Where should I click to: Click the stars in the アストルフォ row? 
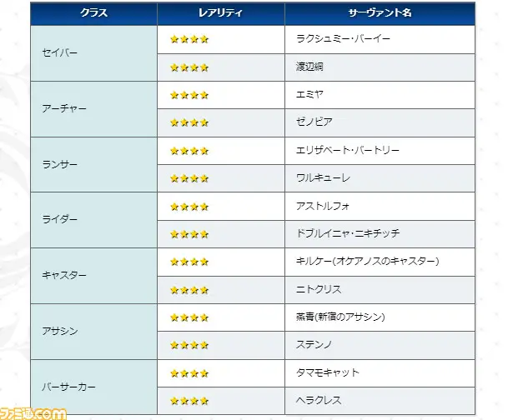tap(189, 206)
